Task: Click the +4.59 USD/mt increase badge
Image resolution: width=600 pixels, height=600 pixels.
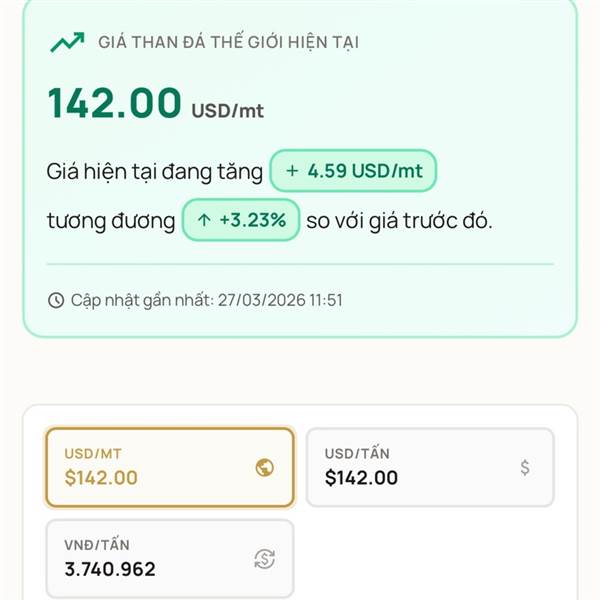Action: tap(354, 171)
